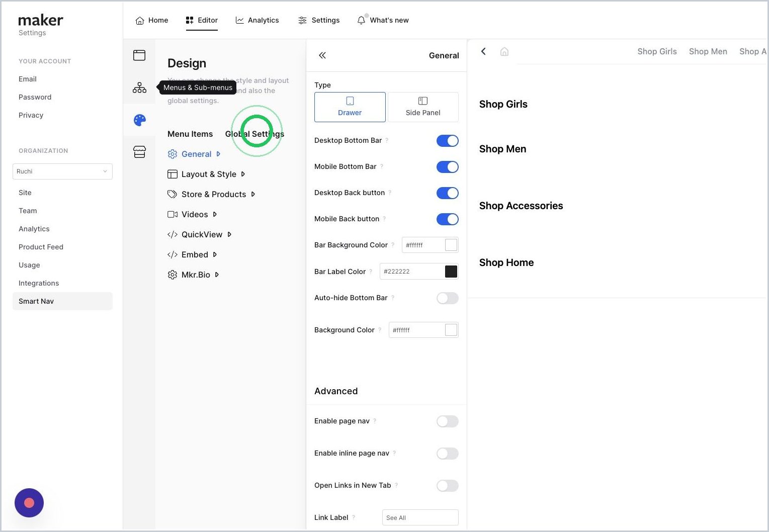769x532 pixels.
Task: Click the Link Label input field
Action: tap(420, 517)
